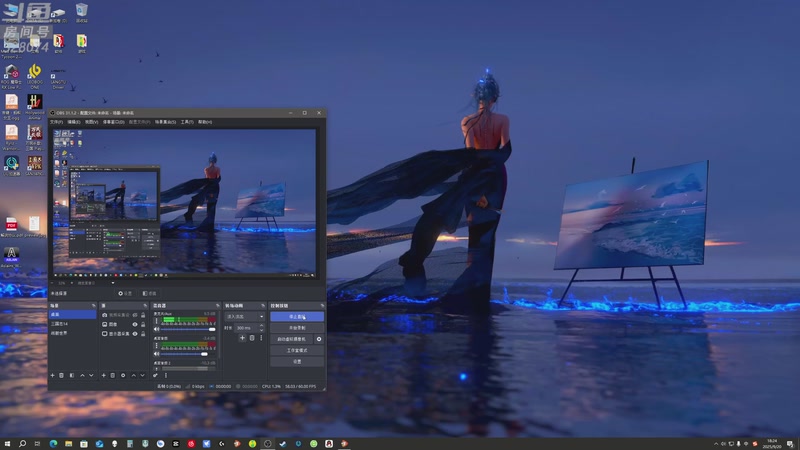Open the 场景集合(S) menu in OBS
This screenshot has height=450, width=800.
coord(165,122)
